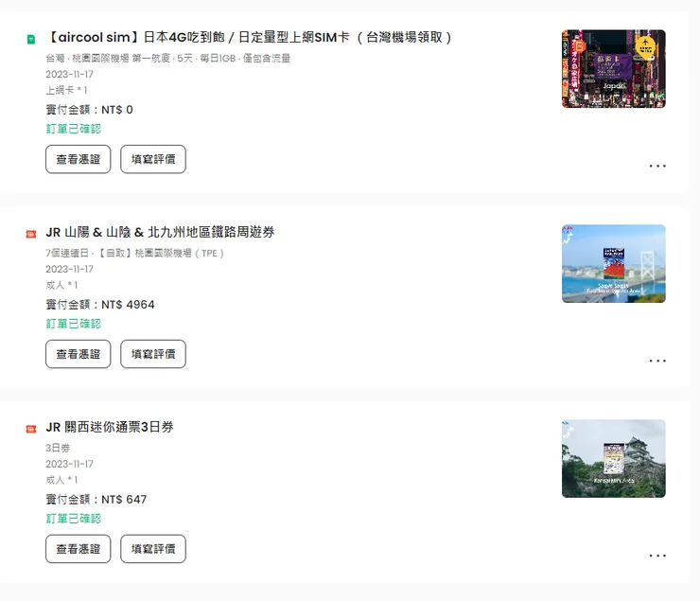Click date 2023-11-17 in the JR 關西迷你通票 order
Viewport: 700px width, 601px height.
pos(69,464)
